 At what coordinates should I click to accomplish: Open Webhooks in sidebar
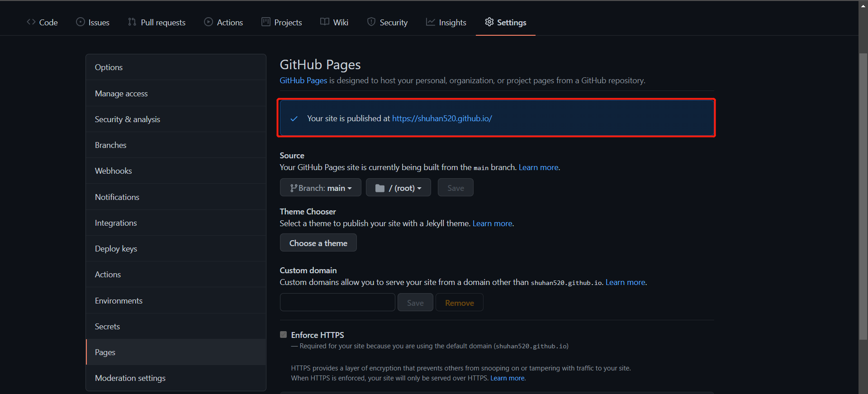pos(176,171)
